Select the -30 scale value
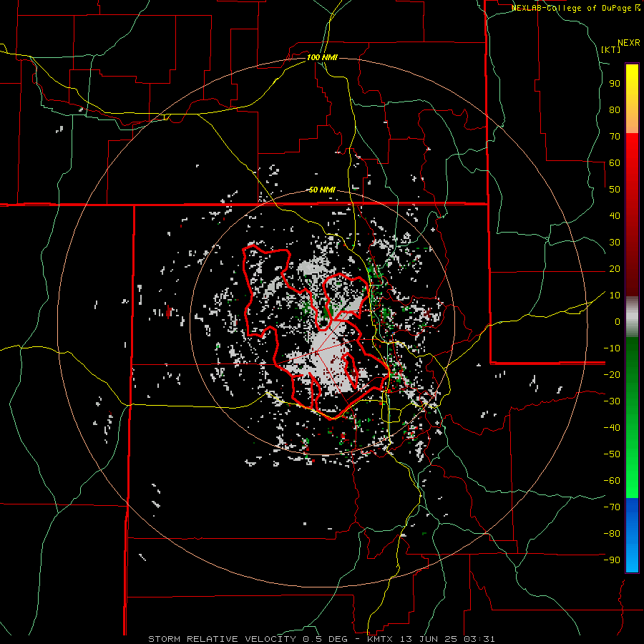This screenshot has height=644, width=644. click(612, 401)
